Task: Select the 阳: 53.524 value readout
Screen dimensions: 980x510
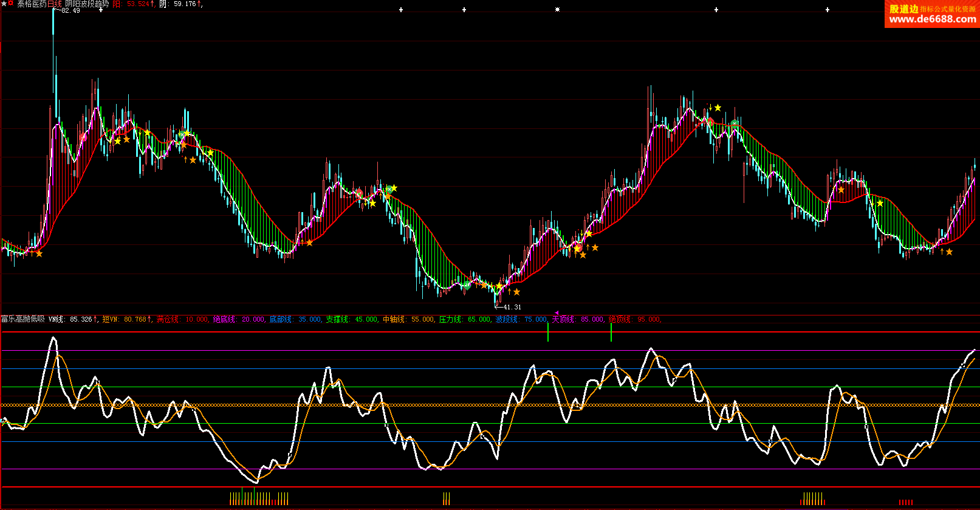Action: (133, 4)
